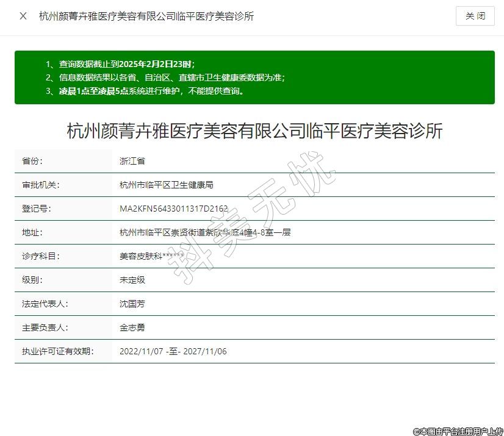Select main person in charge 金志勇
The image size is (504, 436).
tap(132, 327)
